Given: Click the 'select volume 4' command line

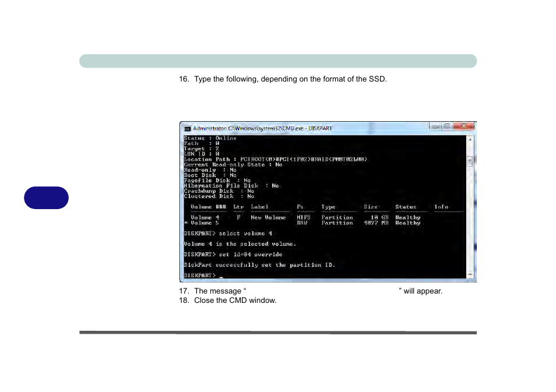Looking at the screenshot, I should [228, 234].
